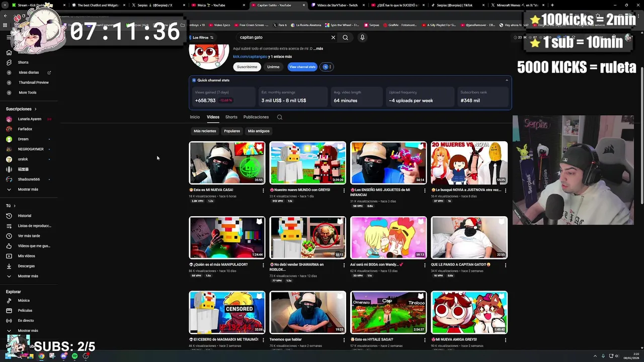Image resolution: width=644 pixels, height=362 pixels.
Task: Switch to the Inicio channel tab
Action: pos(195,117)
